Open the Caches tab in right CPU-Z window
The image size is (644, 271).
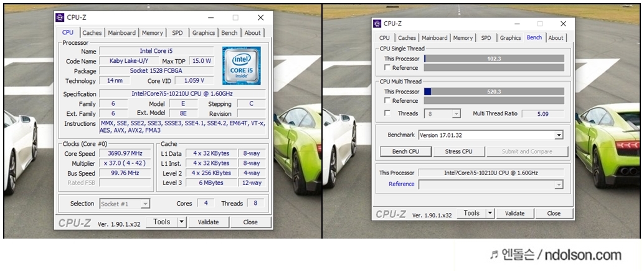[407, 38]
